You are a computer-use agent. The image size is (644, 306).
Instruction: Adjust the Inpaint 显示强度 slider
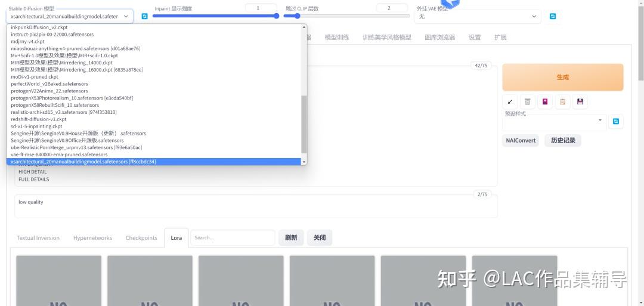[x=216, y=16]
